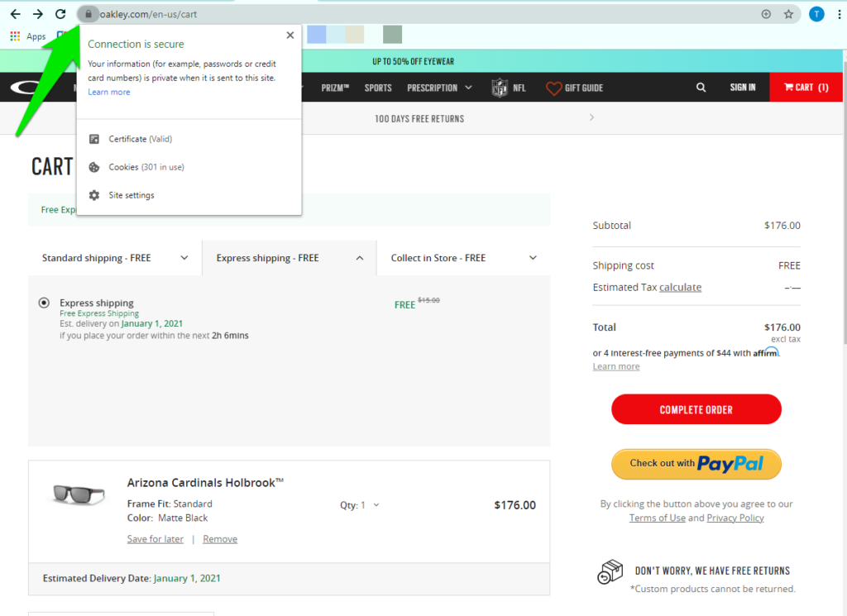Open the Qty: 1 dropdown
The width and height of the screenshot is (847, 616).
coord(360,505)
